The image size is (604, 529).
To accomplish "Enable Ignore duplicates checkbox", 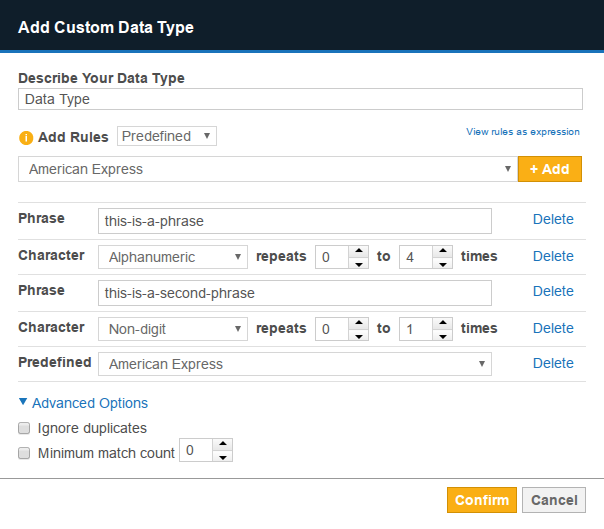I will (x=25, y=428).
